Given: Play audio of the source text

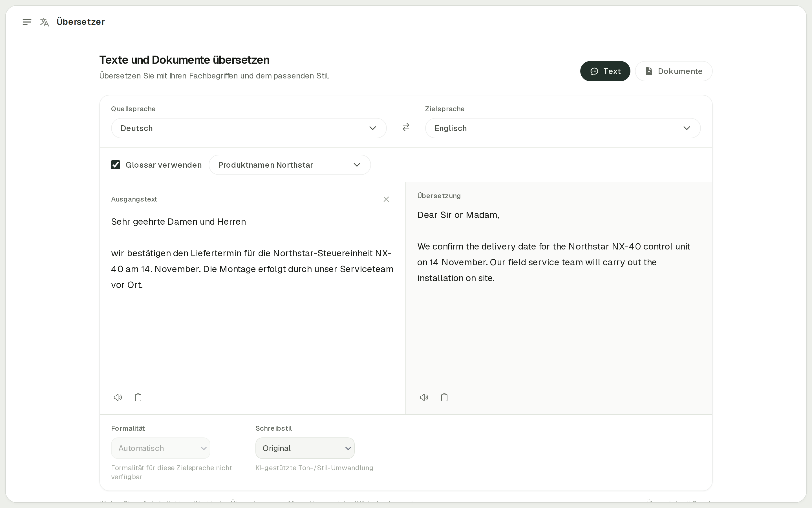Looking at the screenshot, I should point(118,397).
